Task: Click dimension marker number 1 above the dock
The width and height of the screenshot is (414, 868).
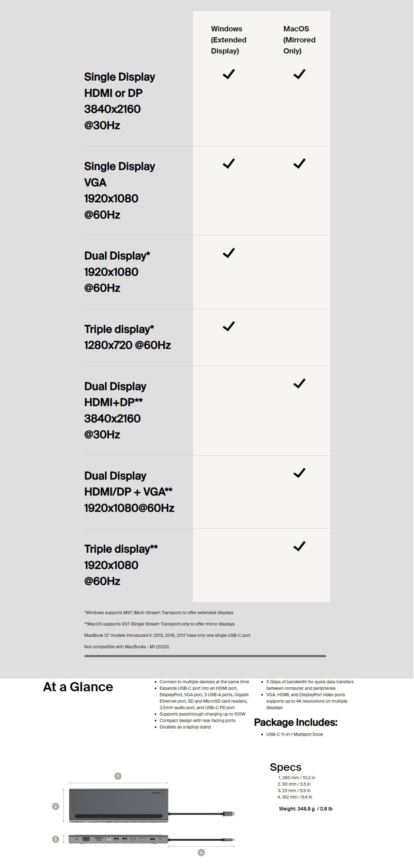Action: pyautogui.click(x=118, y=776)
